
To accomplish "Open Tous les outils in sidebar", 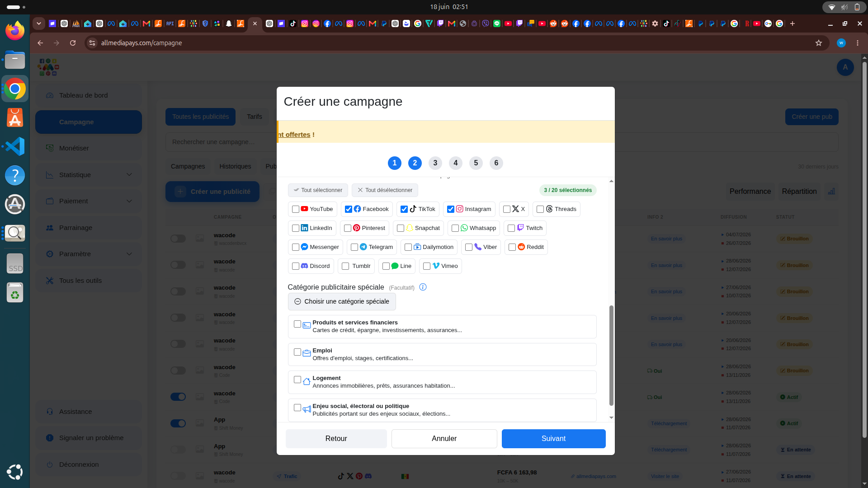I will (89, 281).
